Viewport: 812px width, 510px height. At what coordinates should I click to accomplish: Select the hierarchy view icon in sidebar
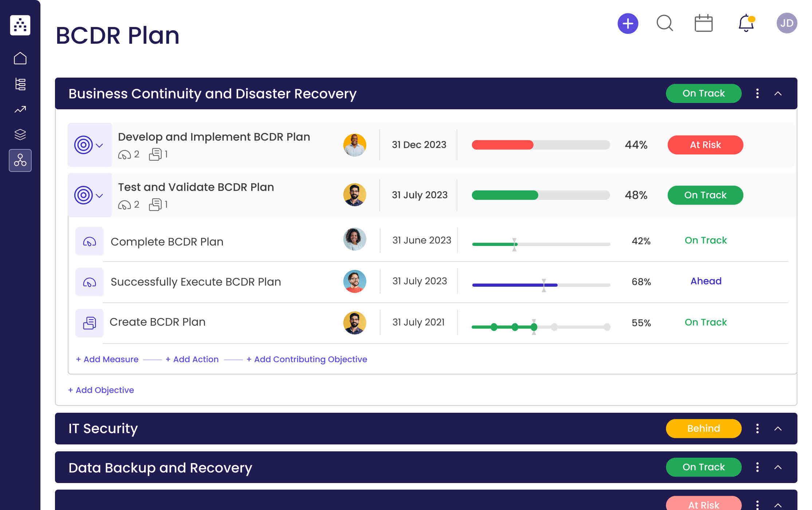click(20, 84)
